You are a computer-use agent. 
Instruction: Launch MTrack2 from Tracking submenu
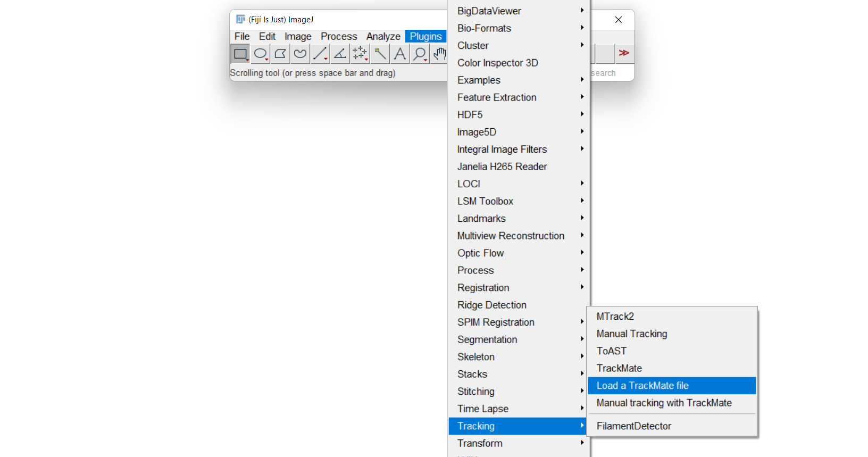pyautogui.click(x=672, y=317)
